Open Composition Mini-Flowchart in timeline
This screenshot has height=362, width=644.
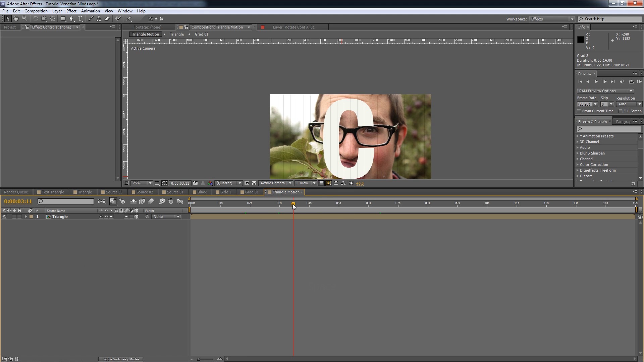coord(101,201)
